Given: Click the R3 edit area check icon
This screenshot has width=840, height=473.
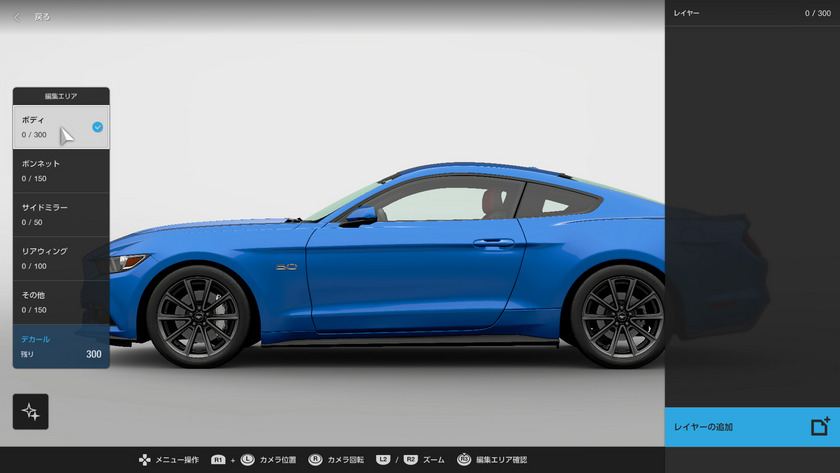Looking at the screenshot, I should [464, 459].
